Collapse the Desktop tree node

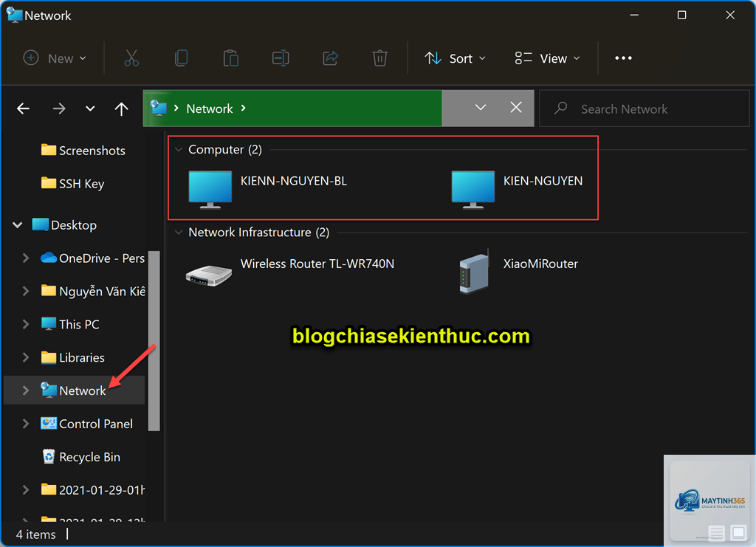coord(18,225)
